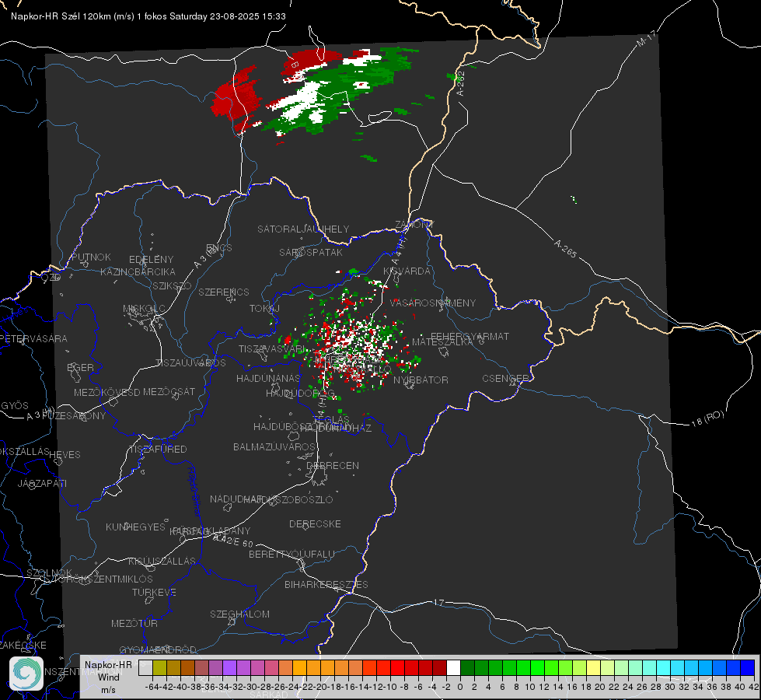Click the radar title text with timestamp

[148, 16]
